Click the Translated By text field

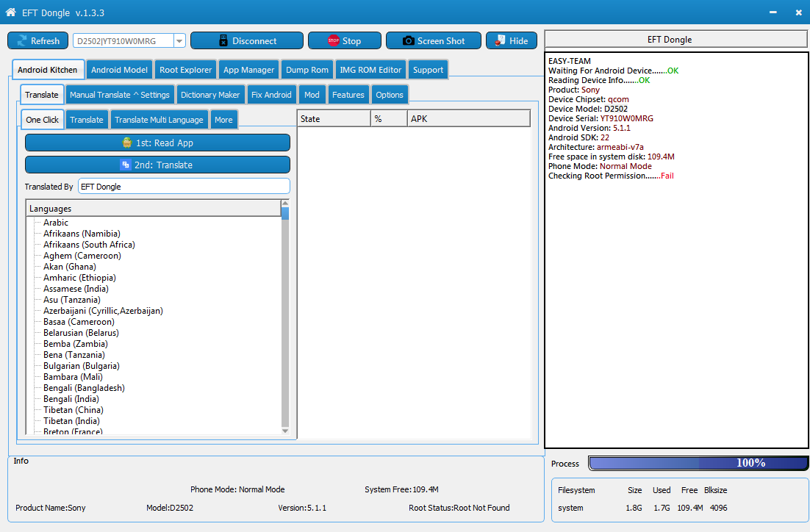click(x=184, y=187)
